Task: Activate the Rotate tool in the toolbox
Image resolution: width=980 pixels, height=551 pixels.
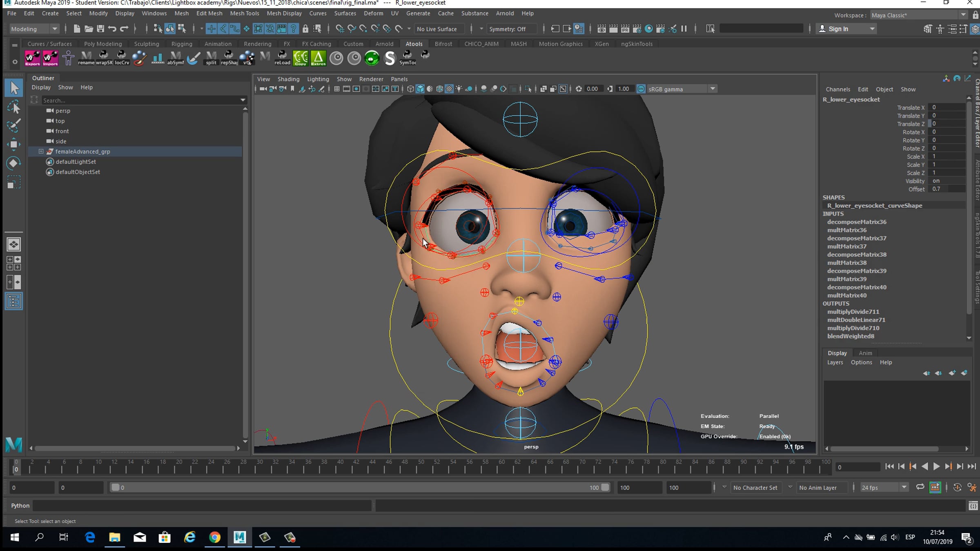Action: 13,163
